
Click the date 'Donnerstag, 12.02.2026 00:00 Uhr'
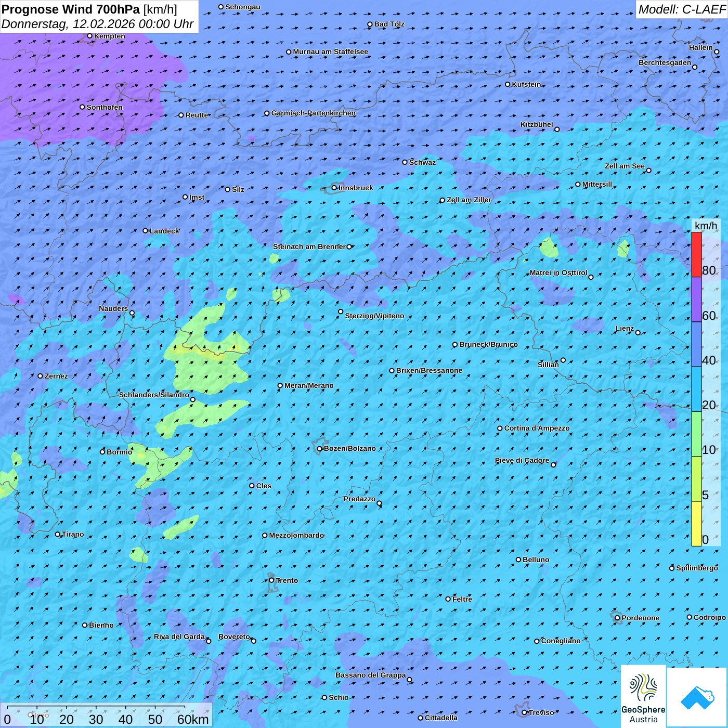tap(98, 24)
